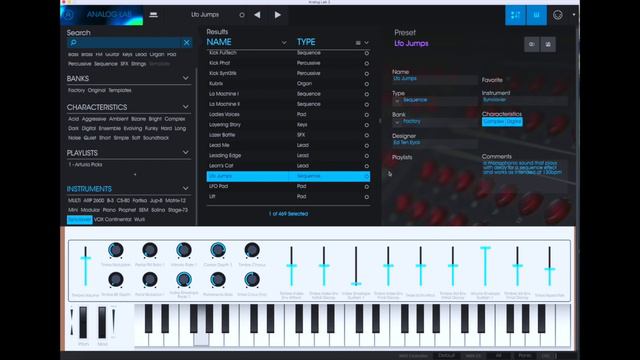
Task: Mark Ladies Voices as favorite
Action: 367,115
